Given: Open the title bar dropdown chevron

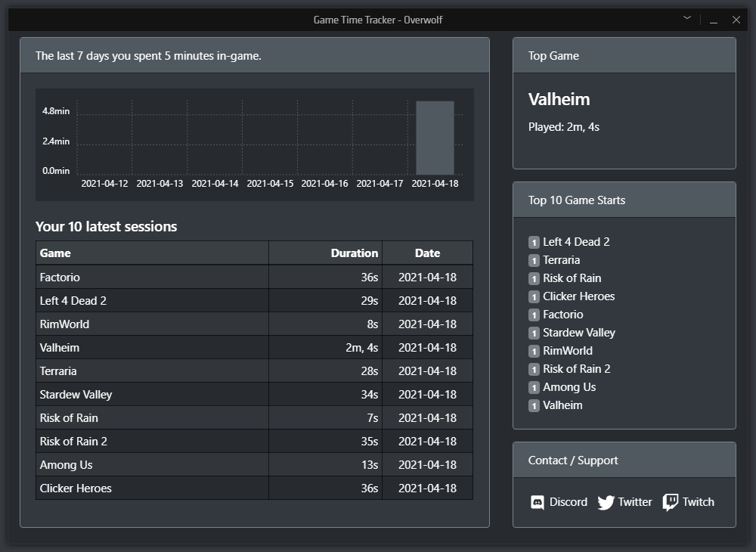Looking at the screenshot, I should pos(687,18).
